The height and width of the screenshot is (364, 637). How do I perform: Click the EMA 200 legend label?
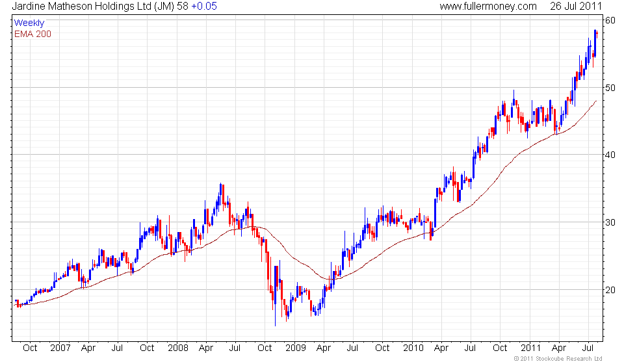[x=33, y=34]
